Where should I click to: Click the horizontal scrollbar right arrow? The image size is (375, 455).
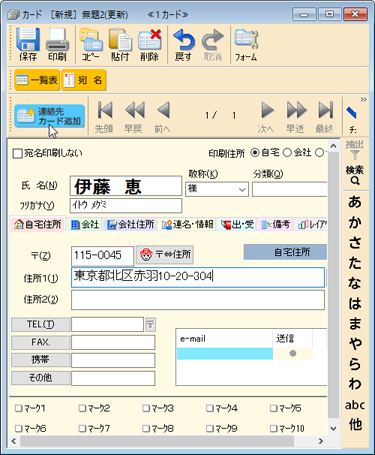click(x=321, y=441)
